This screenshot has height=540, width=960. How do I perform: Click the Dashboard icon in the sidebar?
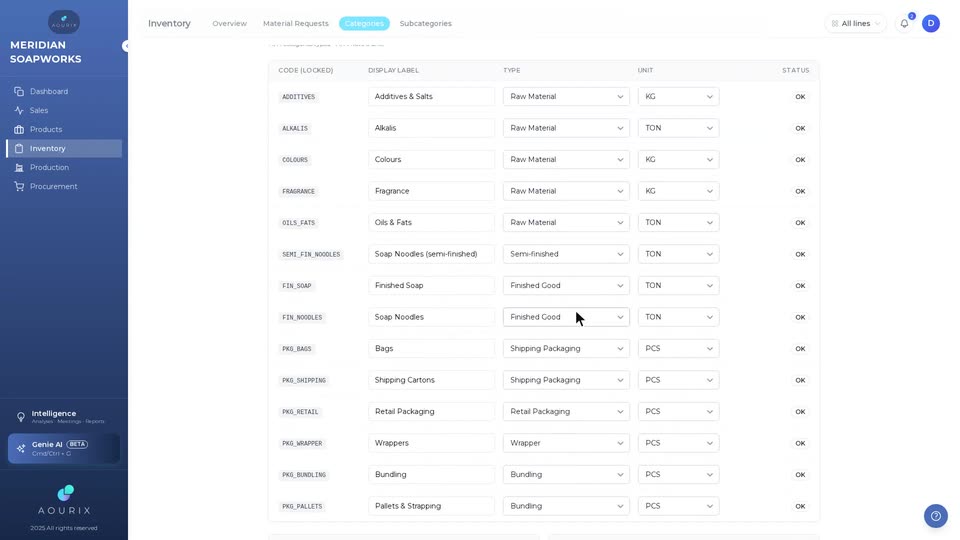click(x=19, y=91)
